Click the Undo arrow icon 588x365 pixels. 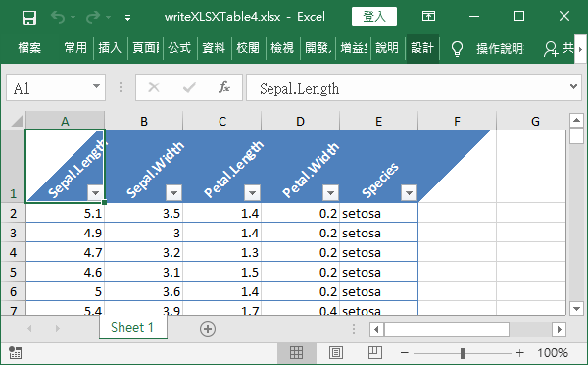(58, 17)
